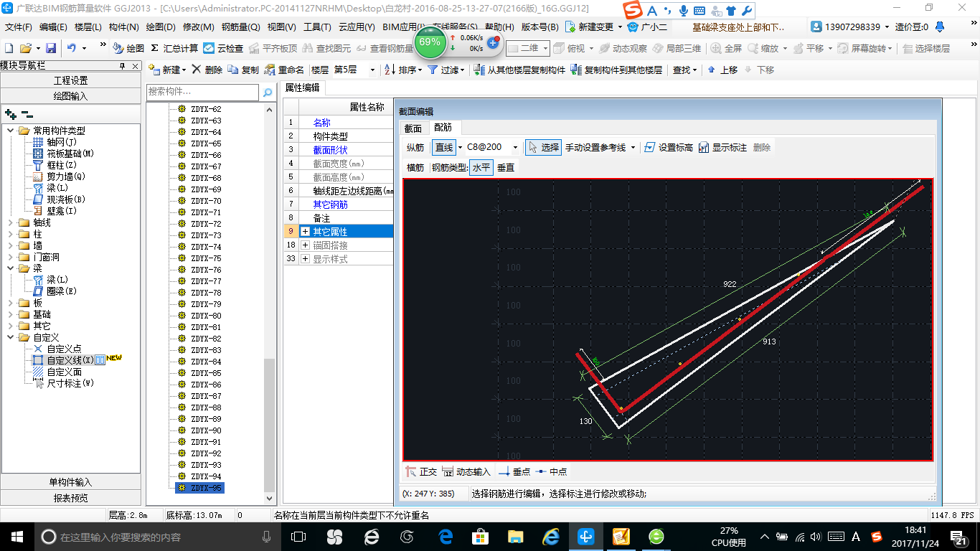Select ZDYX-95 in the component list
980x551 pixels.
tap(206, 488)
